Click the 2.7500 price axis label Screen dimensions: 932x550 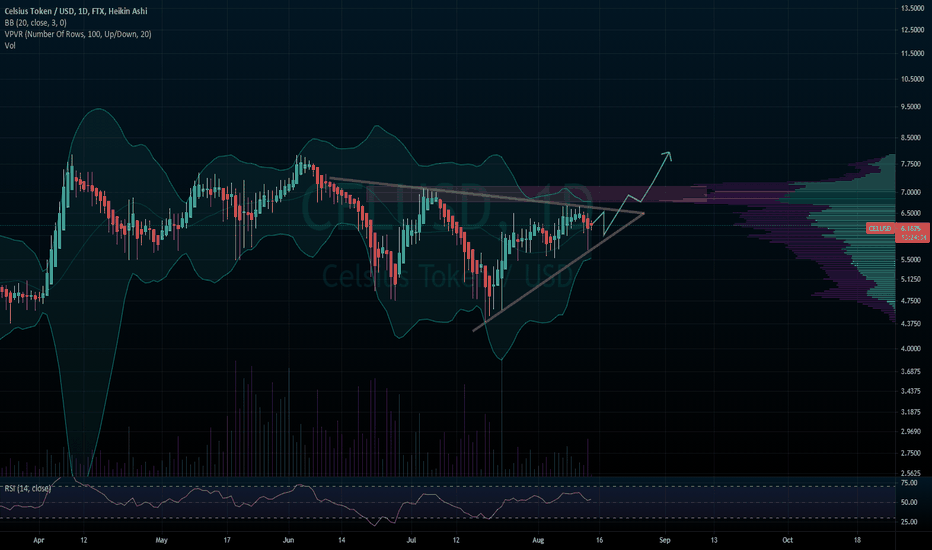pos(912,453)
